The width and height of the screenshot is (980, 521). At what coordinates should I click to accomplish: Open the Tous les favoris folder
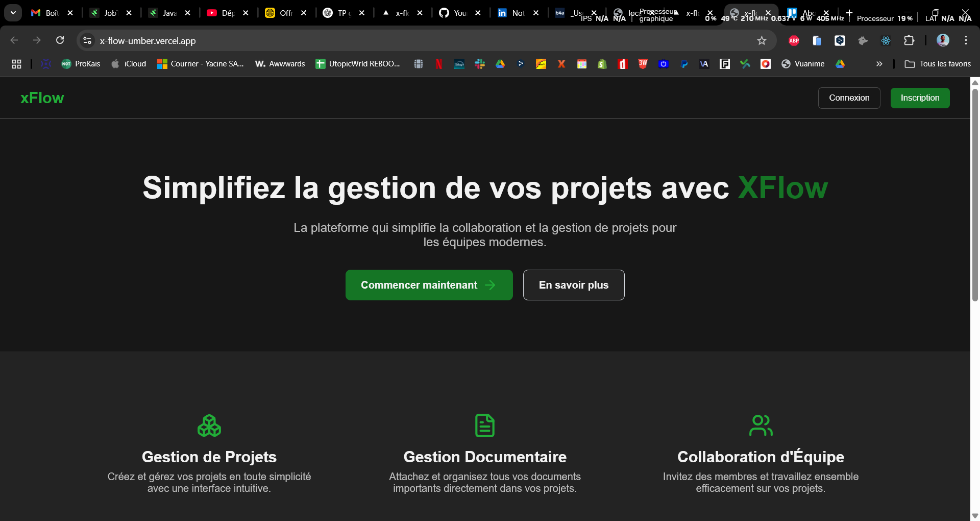tap(938, 64)
